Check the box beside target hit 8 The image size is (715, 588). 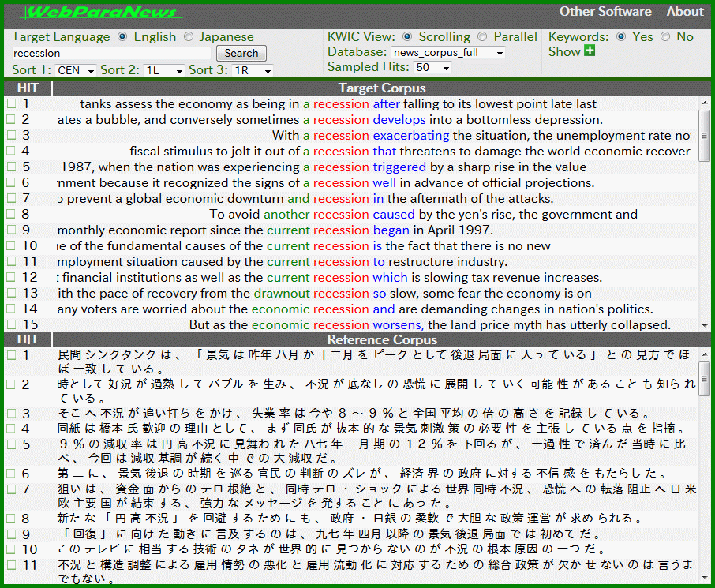[x=11, y=214]
